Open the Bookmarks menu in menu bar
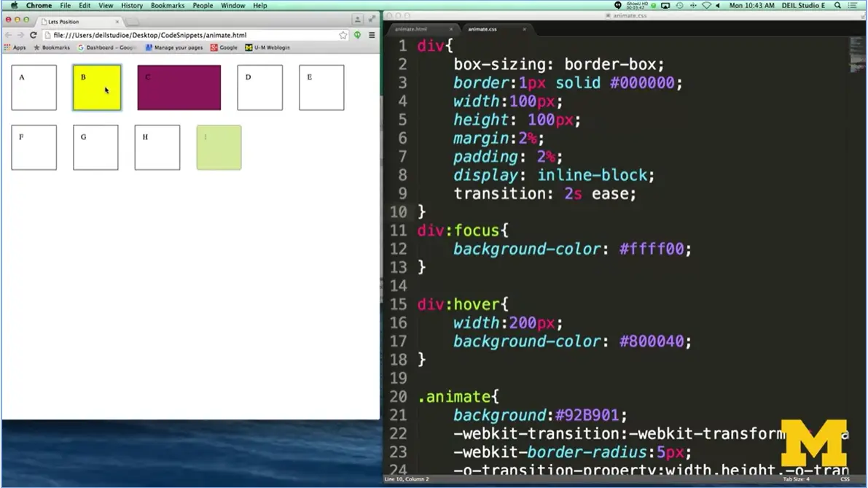 [x=168, y=6]
